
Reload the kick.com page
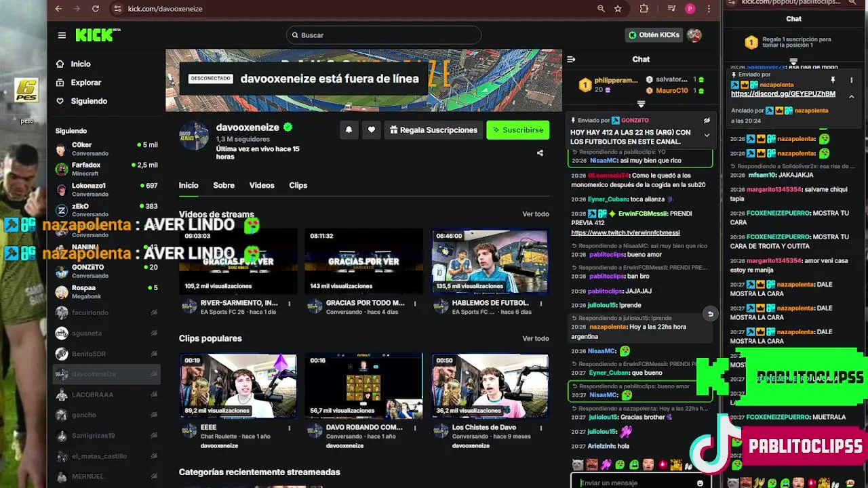click(x=96, y=9)
